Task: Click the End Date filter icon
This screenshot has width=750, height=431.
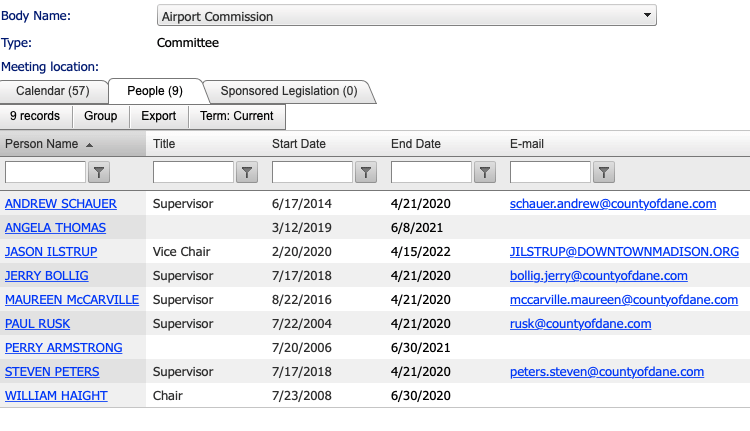Action: 485,172
